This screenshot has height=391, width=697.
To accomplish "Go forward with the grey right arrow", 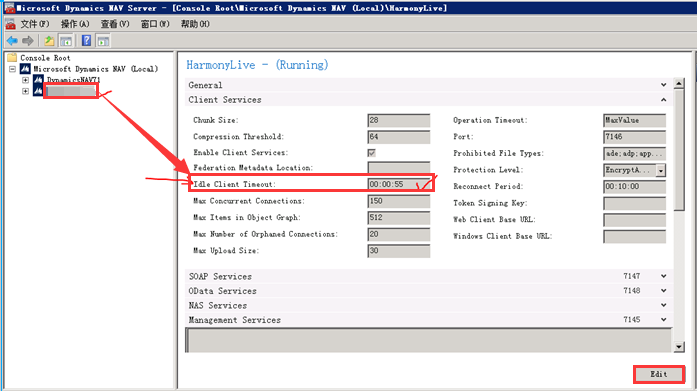I will tap(28, 41).
